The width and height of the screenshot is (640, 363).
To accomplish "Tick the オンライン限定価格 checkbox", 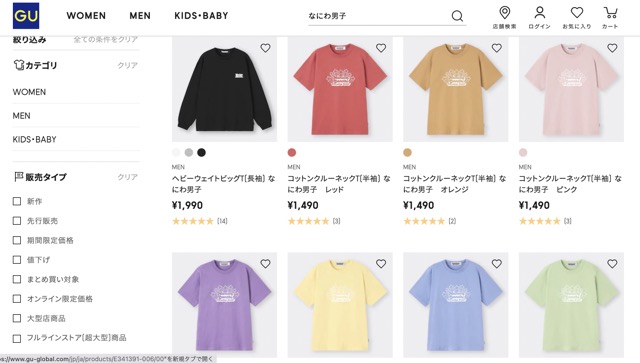I will (x=17, y=299).
